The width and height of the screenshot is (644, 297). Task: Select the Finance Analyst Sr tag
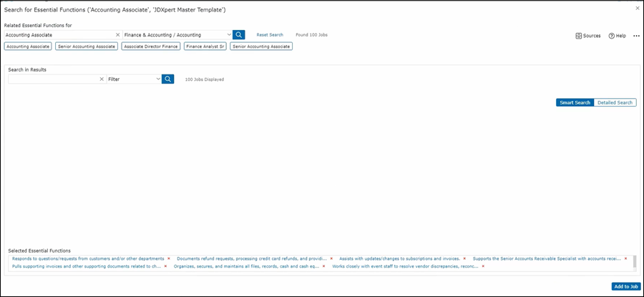pyautogui.click(x=205, y=46)
